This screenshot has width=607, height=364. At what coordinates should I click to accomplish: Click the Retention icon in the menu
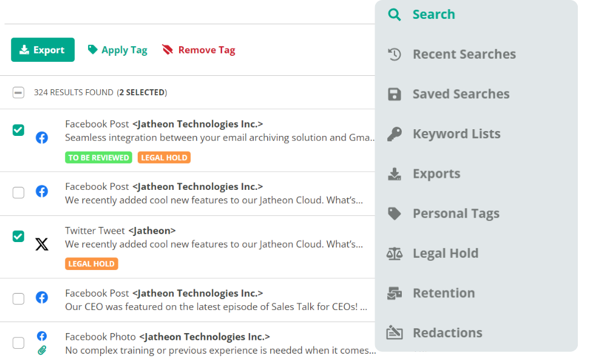tap(395, 293)
